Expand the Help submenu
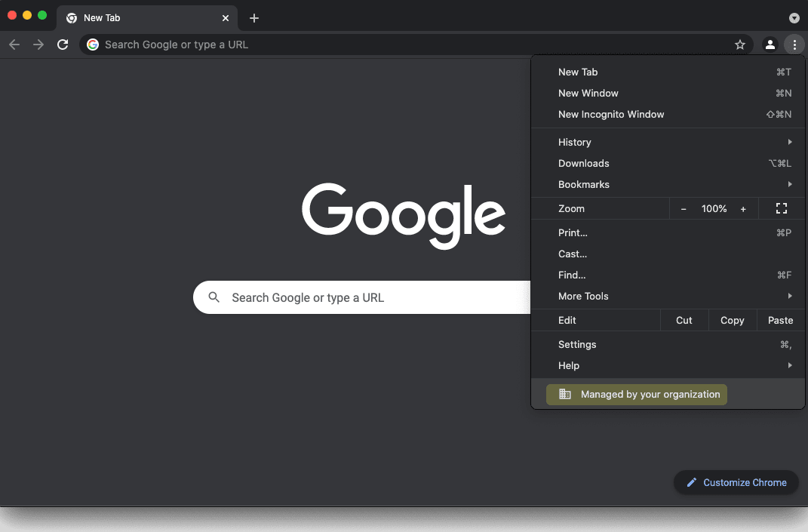Viewport: 808px width, 532px height. 668,365
